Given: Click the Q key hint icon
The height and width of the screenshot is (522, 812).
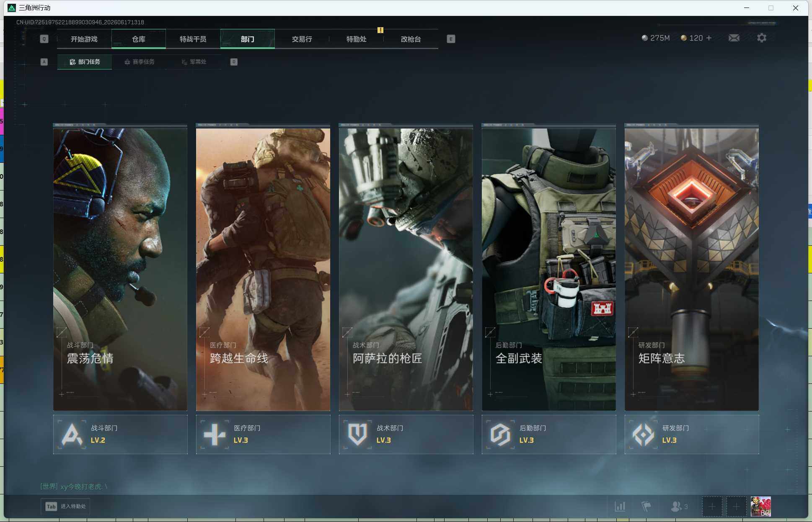Looking at the screenshot, I should (44, 39).
